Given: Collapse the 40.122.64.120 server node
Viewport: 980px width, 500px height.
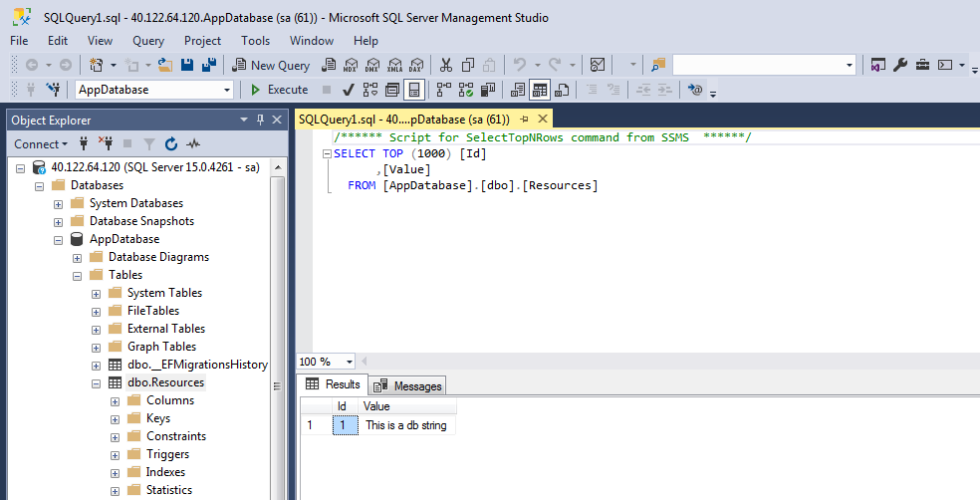Looking at the screenshot, I should [x=21, y=168].
